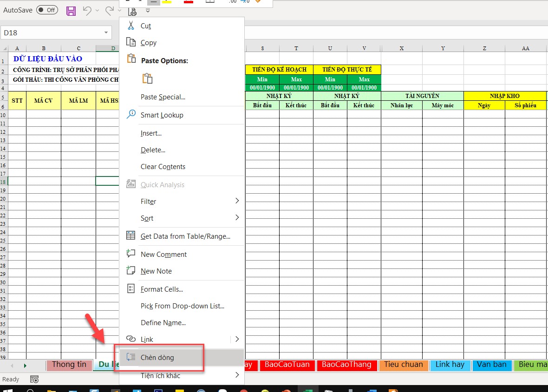The image size is (548, 392).
Task: Open the Customize Quick Access Toolbar dropdown
Action: [x=148, y=11]
